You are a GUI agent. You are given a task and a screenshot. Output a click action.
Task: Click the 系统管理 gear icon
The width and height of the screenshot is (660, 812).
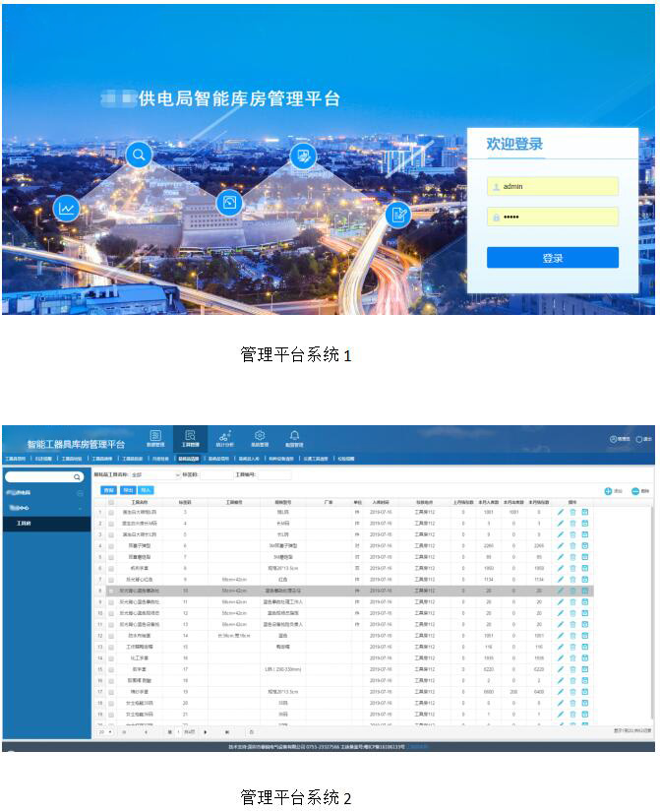coord(260,439)
